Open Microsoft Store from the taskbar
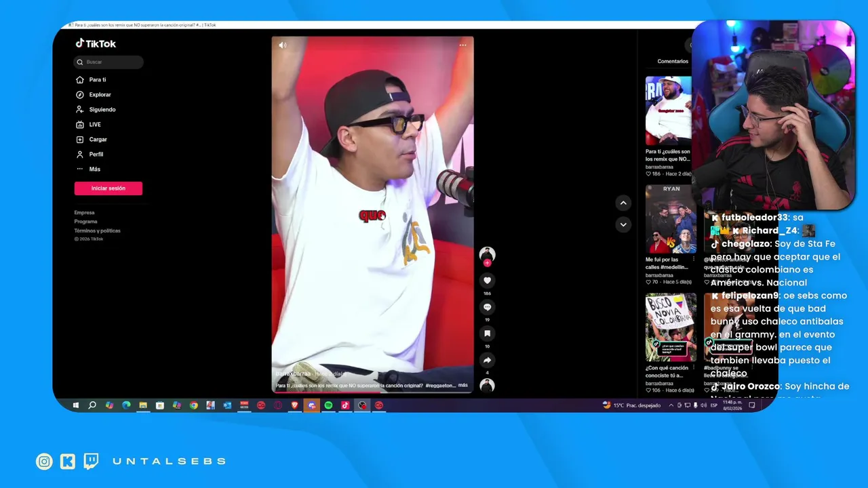The height and width of the screenshot is (488, 868). [160, 405]
